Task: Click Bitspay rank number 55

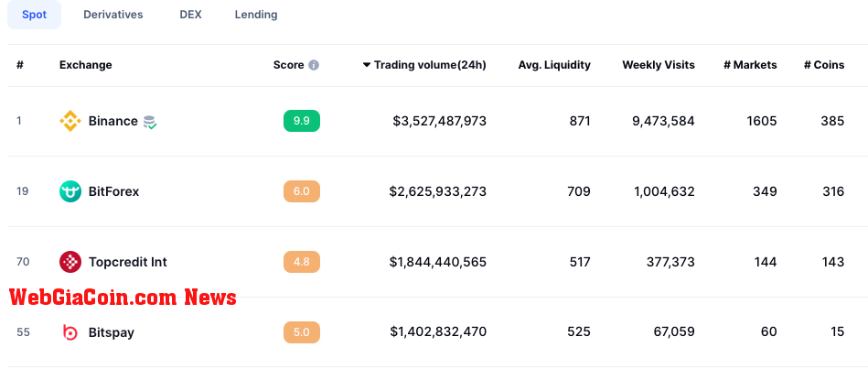Action: coord(23,331)
